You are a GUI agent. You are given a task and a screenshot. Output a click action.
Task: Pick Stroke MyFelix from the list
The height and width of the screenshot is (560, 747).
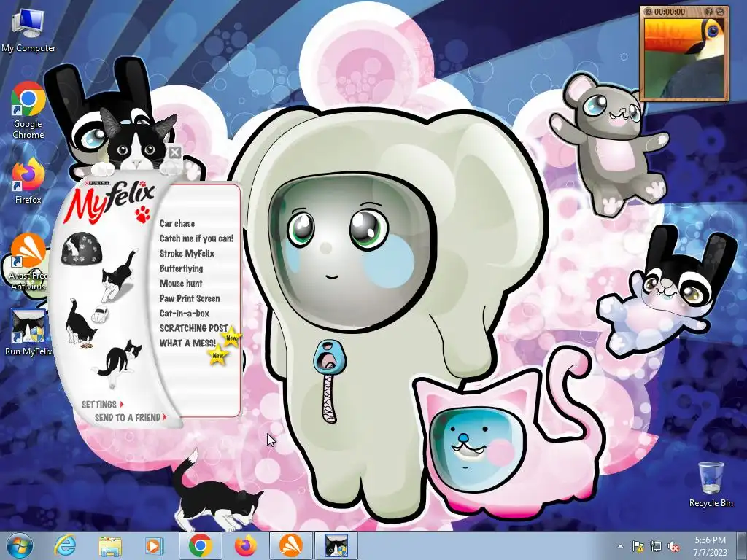(187, 253)
